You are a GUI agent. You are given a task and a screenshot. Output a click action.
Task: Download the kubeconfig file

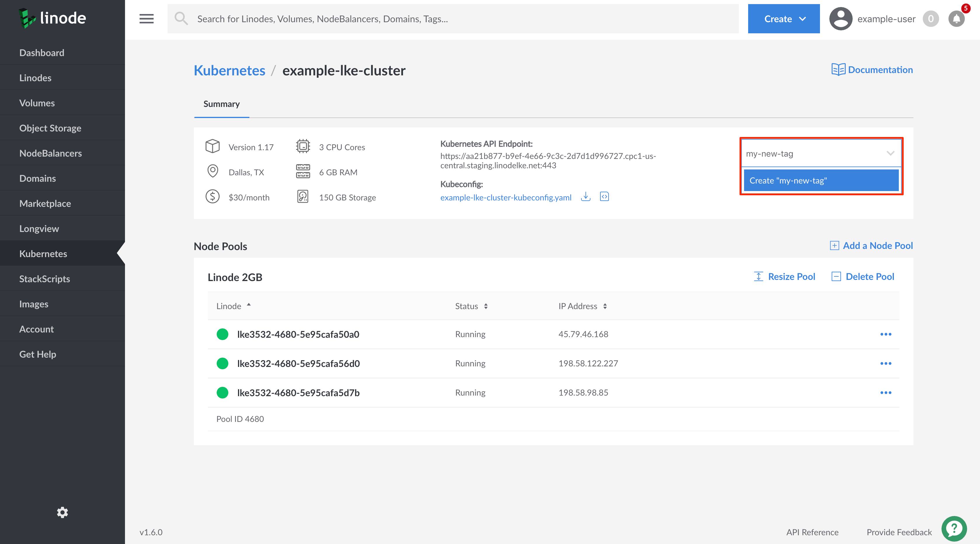coord(585,197)
